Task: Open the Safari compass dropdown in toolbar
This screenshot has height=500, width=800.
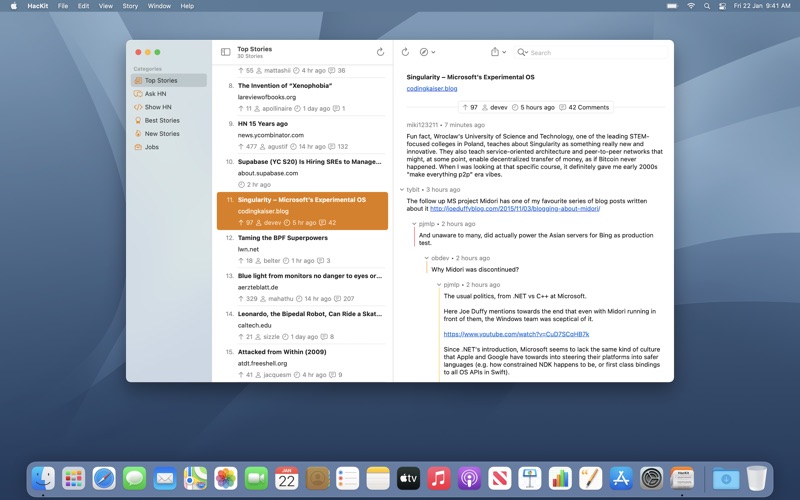Action: pos(427,52)
